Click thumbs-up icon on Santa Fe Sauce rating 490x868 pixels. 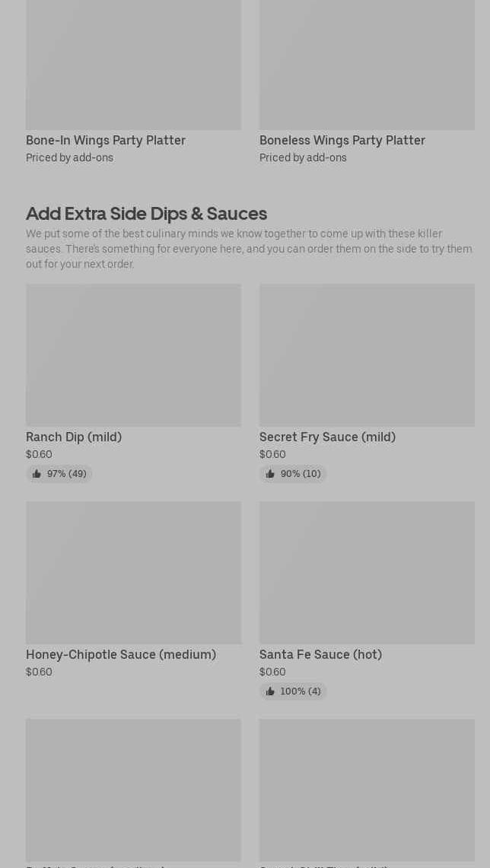point(270,692)
